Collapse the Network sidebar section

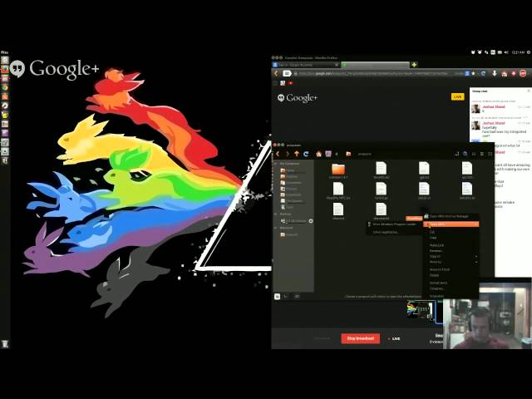[x=275, y=228]
